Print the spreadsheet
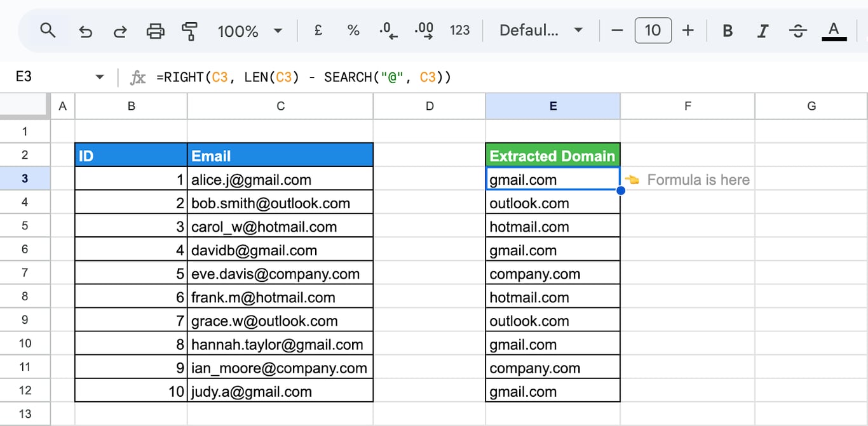868x426 pixels. click(155, 30)
